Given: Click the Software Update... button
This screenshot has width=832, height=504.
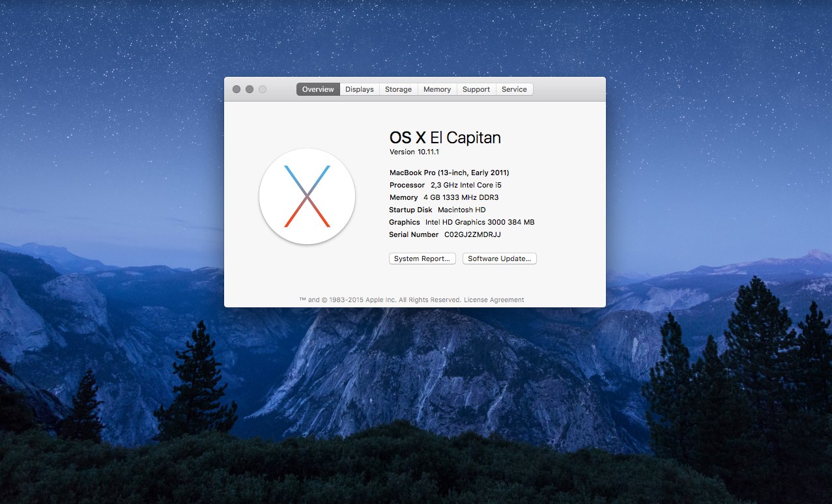Looking at the screenshot, I should coord(500,259).
